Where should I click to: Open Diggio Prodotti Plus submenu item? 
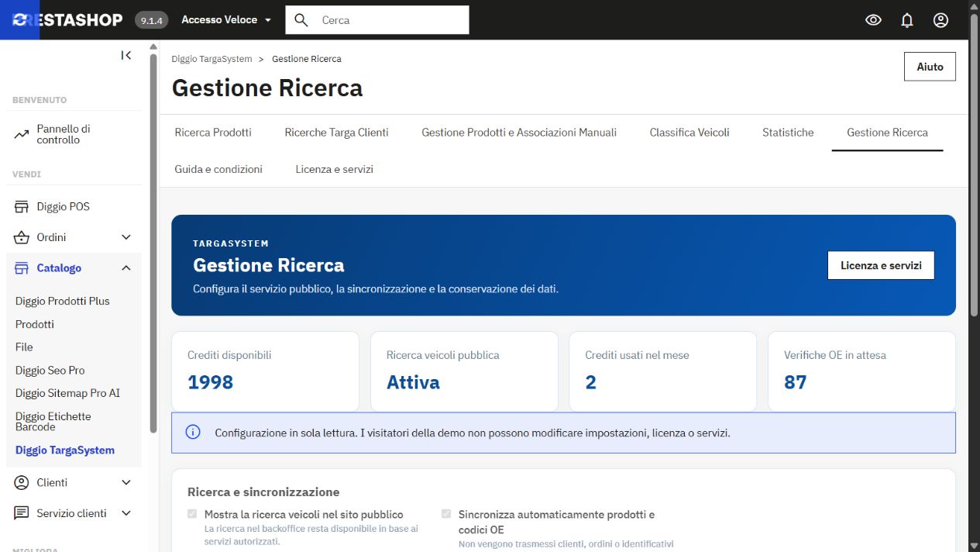[63, 301]
